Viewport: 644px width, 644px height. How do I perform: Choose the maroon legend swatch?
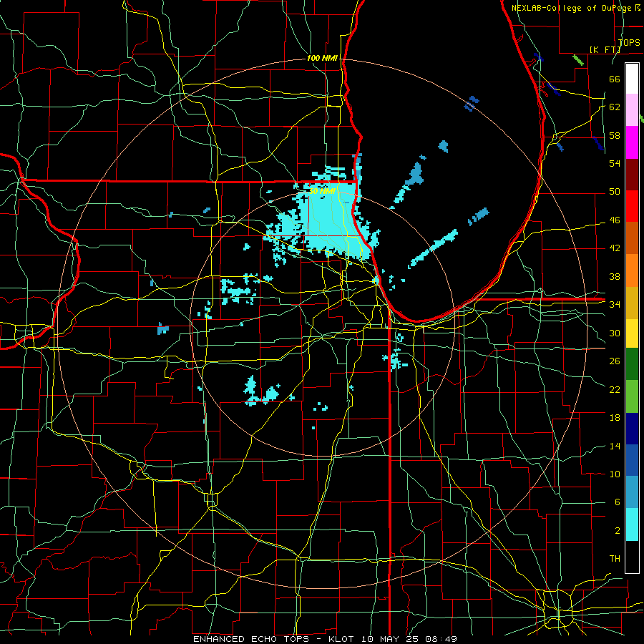pos(632,174)
